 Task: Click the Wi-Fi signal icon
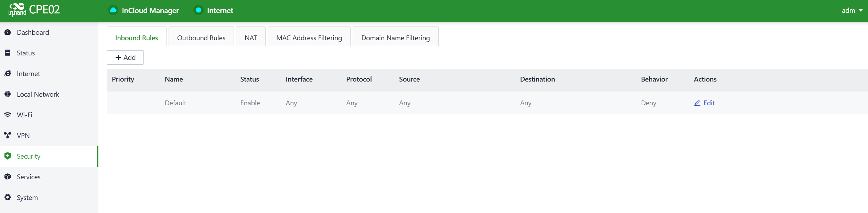[x=8, y=115]
